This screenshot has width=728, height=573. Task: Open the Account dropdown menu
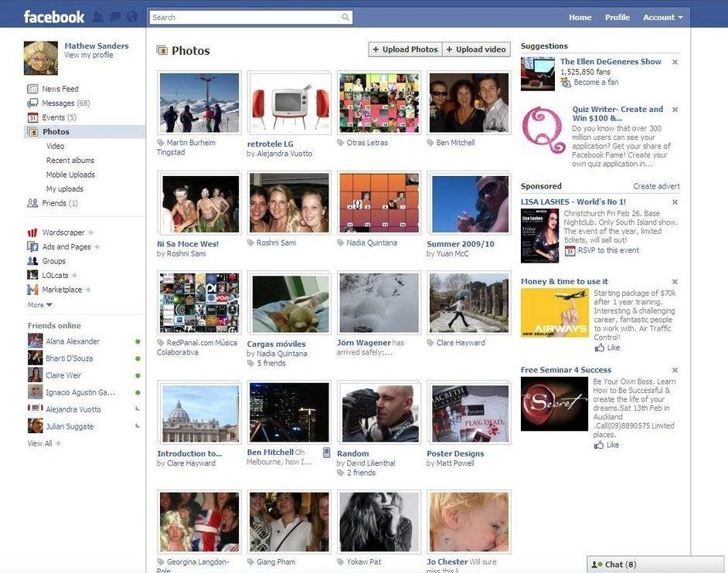coord(662,17)
